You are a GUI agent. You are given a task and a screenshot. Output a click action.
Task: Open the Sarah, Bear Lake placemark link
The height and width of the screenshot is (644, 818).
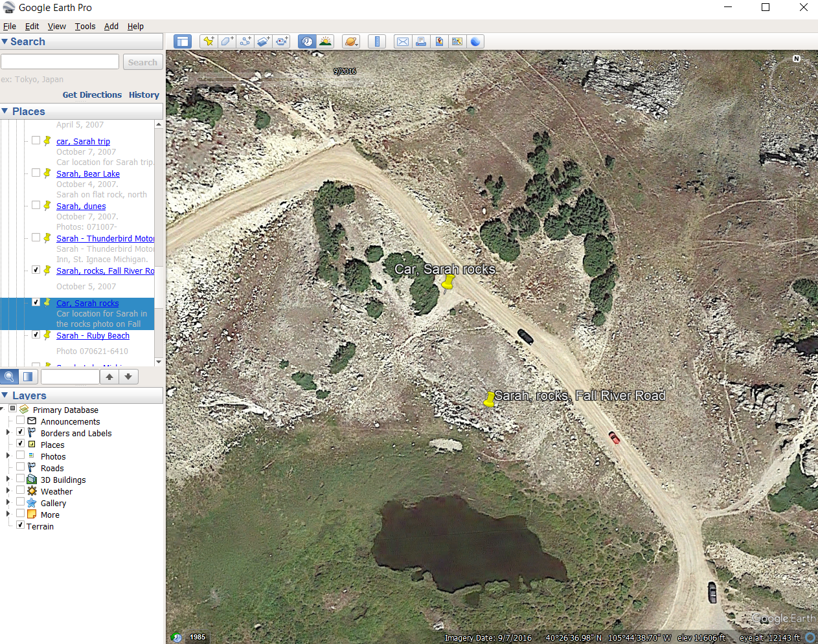click(x=88, y=173)
